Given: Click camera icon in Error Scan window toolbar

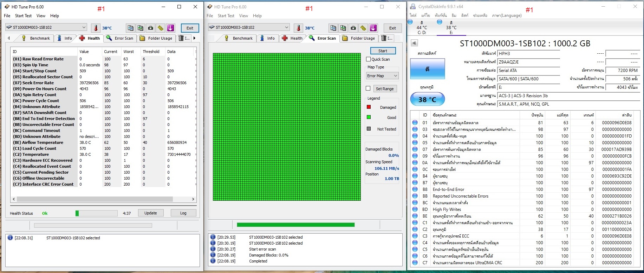Looking at the screenshot, I should point(353,28).
